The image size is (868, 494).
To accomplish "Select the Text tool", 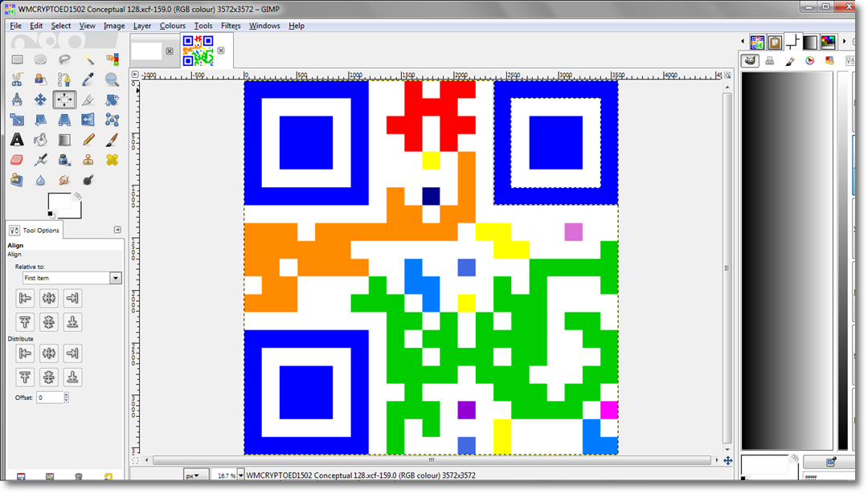I will [17, 140].
